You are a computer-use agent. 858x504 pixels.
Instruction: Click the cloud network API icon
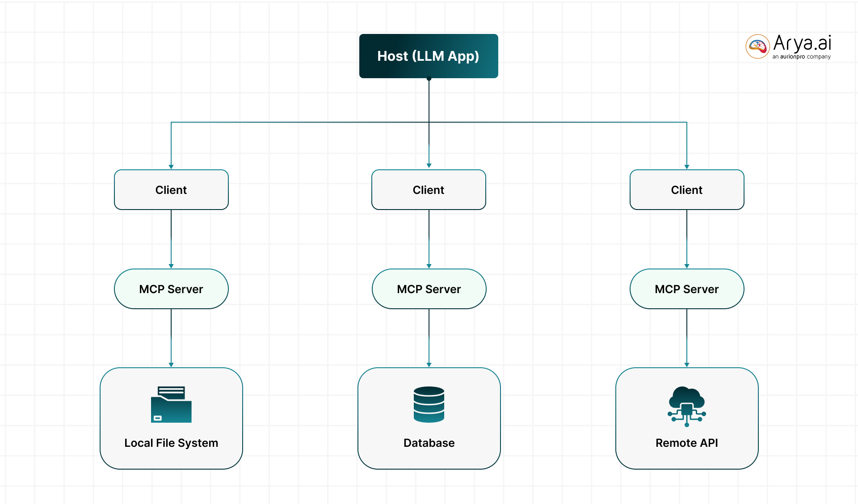pos(686,406)
